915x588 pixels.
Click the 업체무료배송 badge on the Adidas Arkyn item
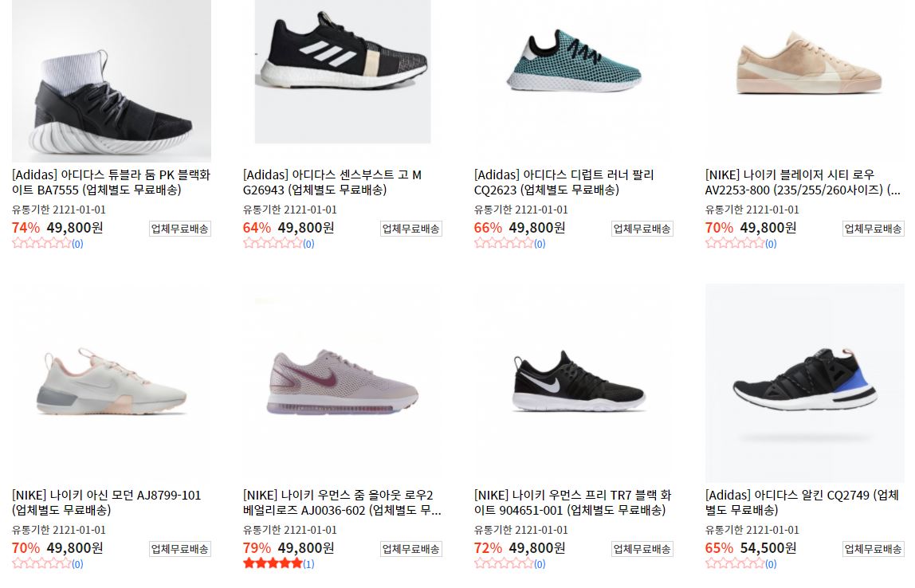[873, 549]
